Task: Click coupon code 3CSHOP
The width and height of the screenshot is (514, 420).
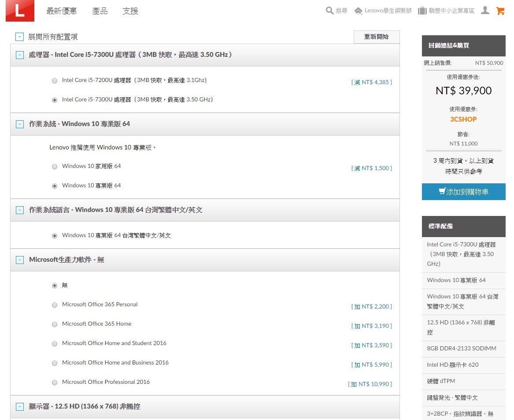Action: pos(463,119)
